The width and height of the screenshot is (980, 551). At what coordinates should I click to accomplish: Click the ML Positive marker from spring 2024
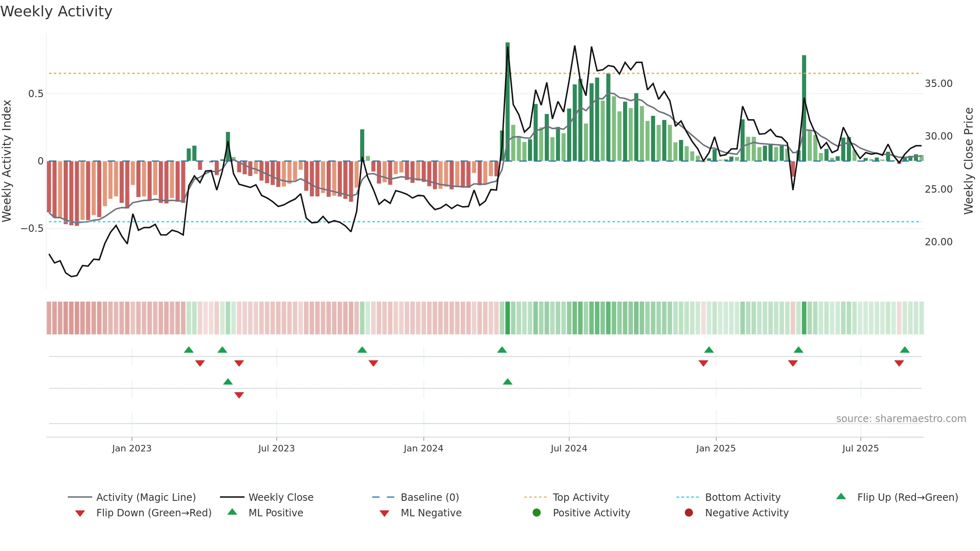[508, 382]
